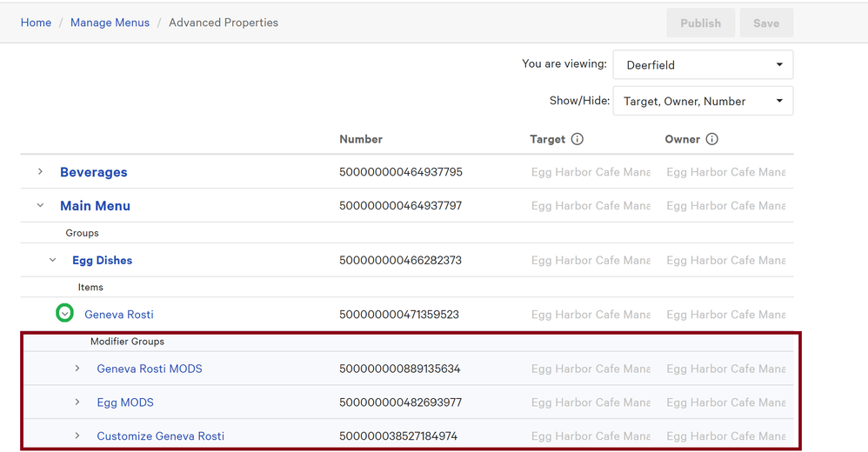Click the Owner column info icon
Screen dimensions: 868x452
point(711,139)
